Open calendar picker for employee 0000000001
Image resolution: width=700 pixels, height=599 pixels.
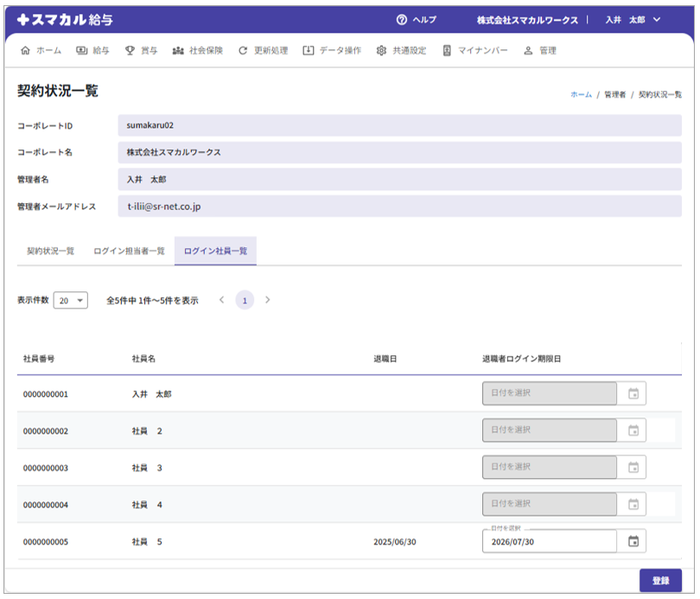pyautogui.click(x=633, y=394)
